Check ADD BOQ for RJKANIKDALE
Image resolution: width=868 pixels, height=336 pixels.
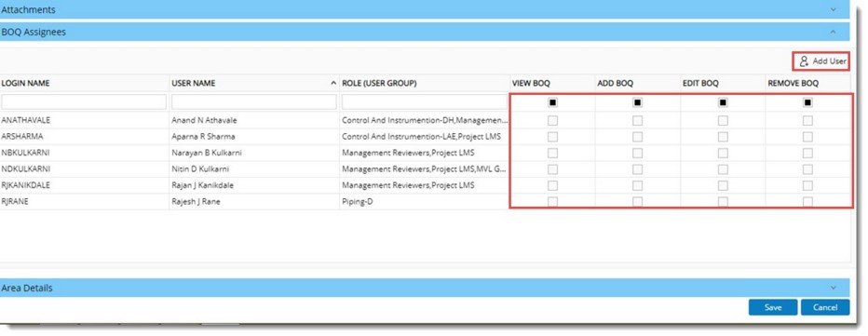click(x=638, y=185)
